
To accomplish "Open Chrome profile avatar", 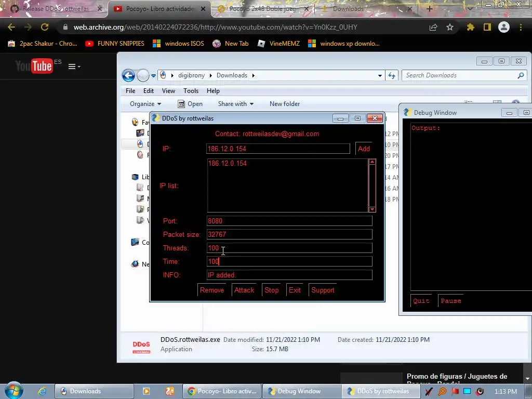I will [x=504, y=27].
